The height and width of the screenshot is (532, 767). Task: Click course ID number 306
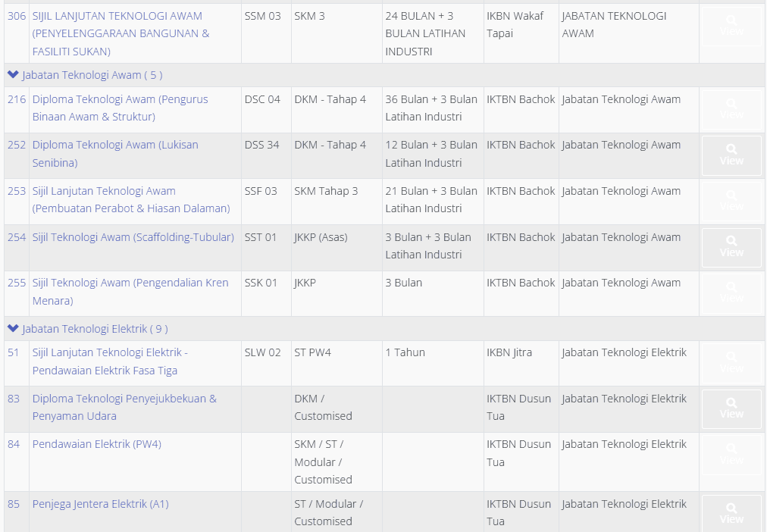click(x=17, y=16)
